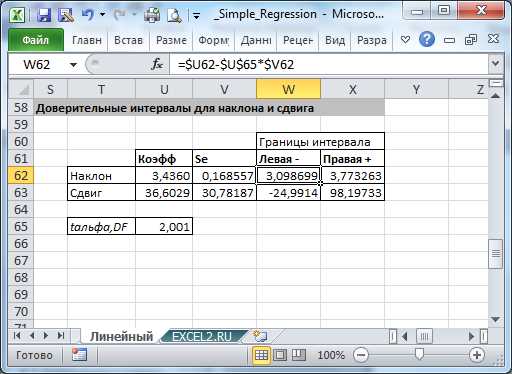Go to the previous sheet tab arrow
This screenshot has width=512, height=374.
[32, 336]
